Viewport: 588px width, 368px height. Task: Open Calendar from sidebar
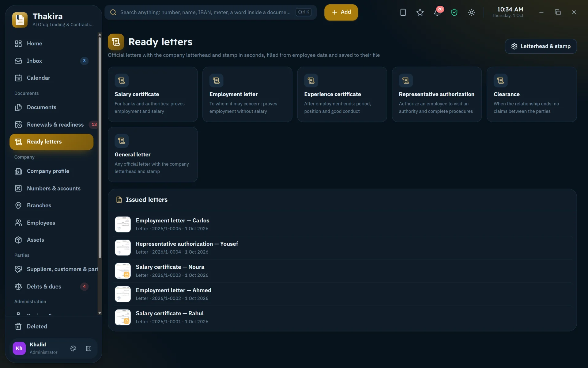[51, 78]
